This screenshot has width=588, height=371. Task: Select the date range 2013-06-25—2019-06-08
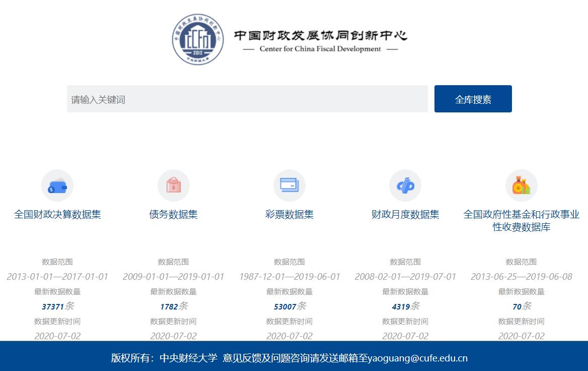(521, 277)
